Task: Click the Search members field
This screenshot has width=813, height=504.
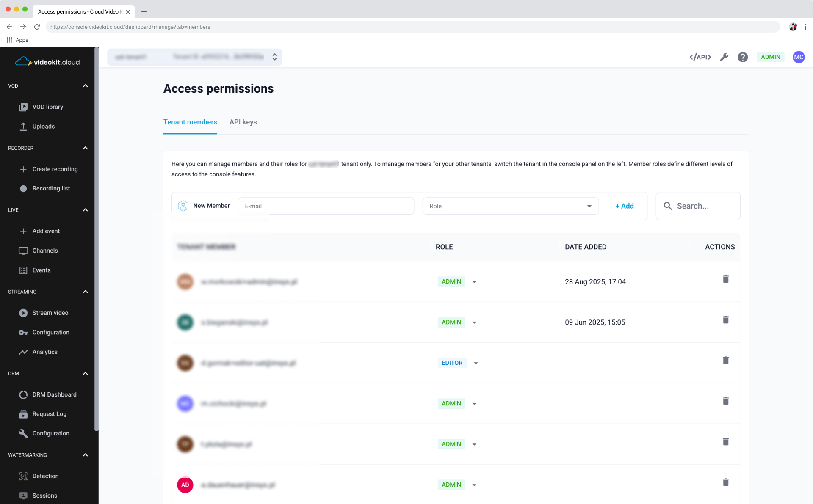Action: 698,206
